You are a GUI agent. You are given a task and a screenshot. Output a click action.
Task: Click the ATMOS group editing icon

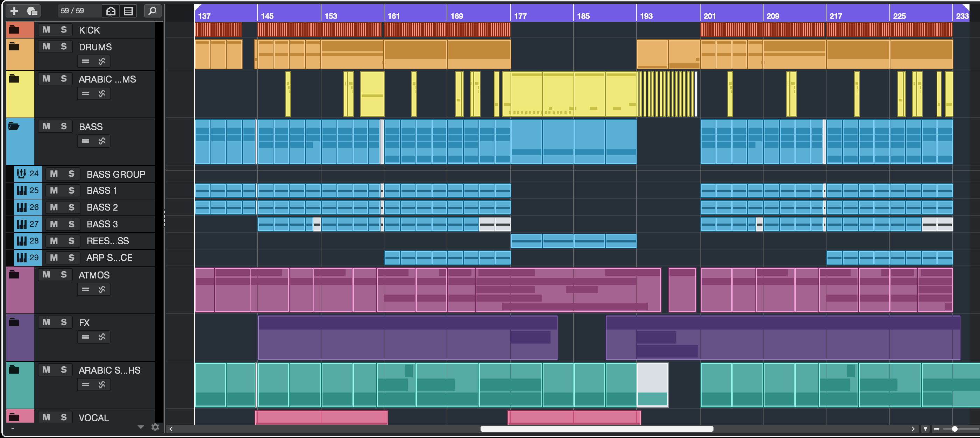point(85,290)
